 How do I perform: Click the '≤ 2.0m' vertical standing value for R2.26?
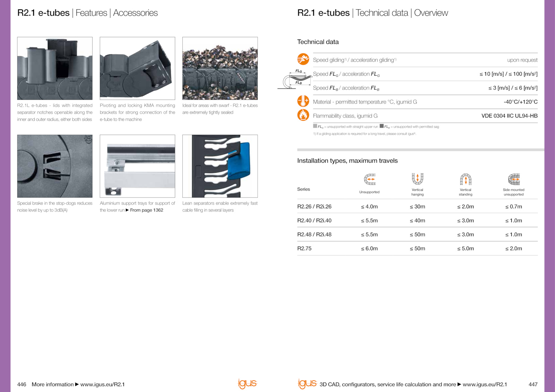point(466,207)
